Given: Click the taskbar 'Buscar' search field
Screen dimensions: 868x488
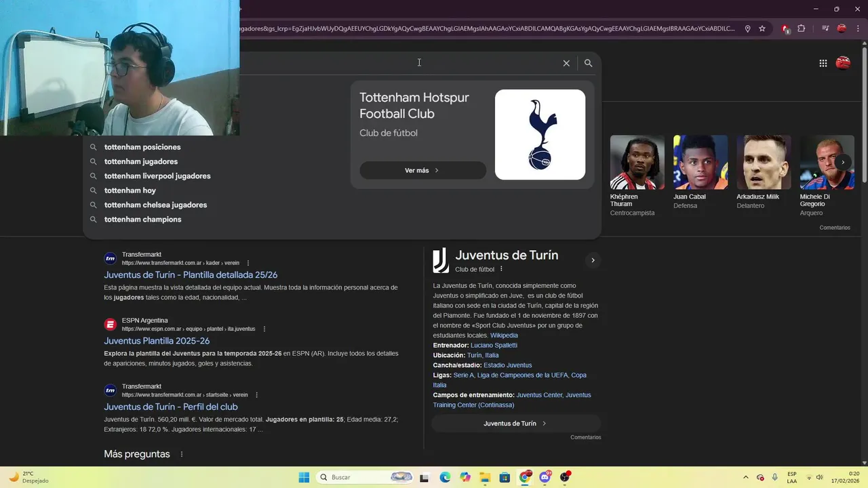Looking at the screenshot, I should pos(366,477).
